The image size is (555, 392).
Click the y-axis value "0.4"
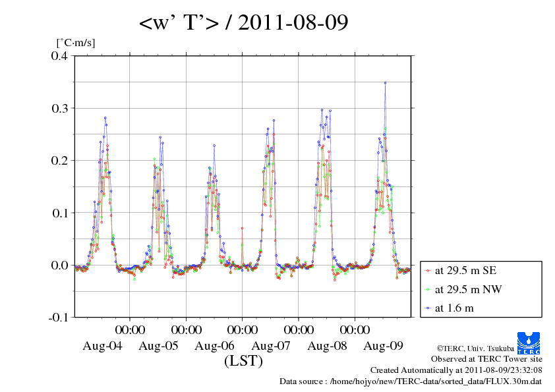(59, 56)
